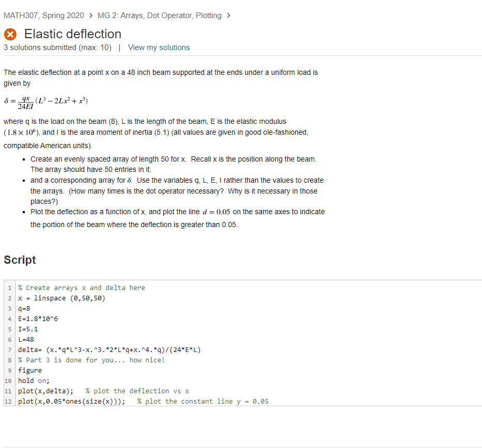Image resolution: width=482 pixels, height=448 pixels.
Task: Click the 'hold on;' code line
Action: pyautogui.click(x=34, y=381)
